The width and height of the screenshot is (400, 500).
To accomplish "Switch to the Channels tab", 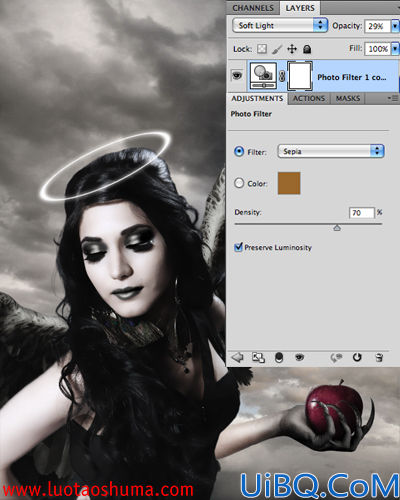I will [x=253, y=8].
